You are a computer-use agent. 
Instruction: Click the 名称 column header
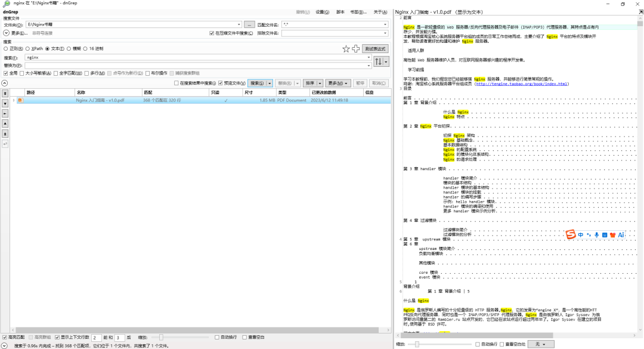[x=109, y=92]
